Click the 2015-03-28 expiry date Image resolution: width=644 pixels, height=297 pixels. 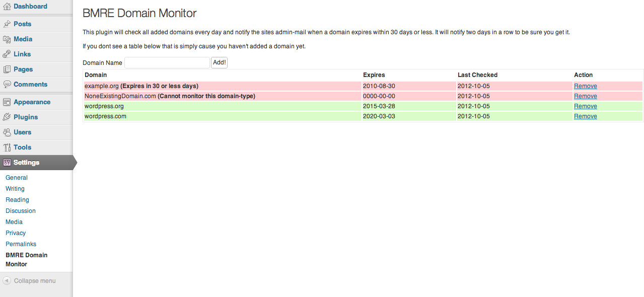coord(379,106)
